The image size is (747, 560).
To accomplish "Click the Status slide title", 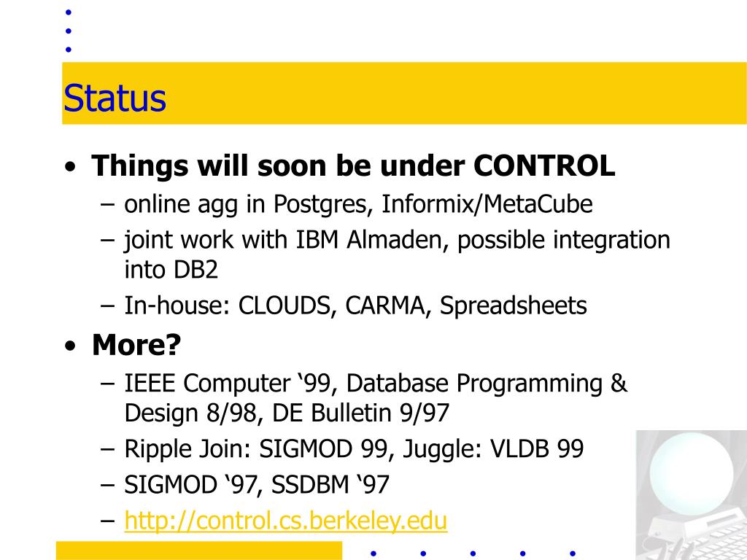I will (115, 98).
